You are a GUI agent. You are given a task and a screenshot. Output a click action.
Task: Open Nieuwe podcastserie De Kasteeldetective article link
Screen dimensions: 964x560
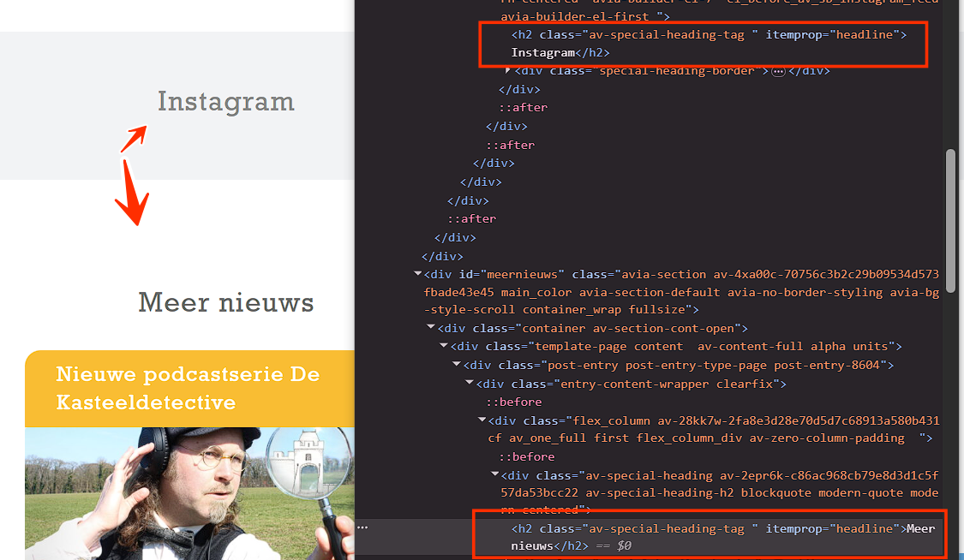click(188, 388)
